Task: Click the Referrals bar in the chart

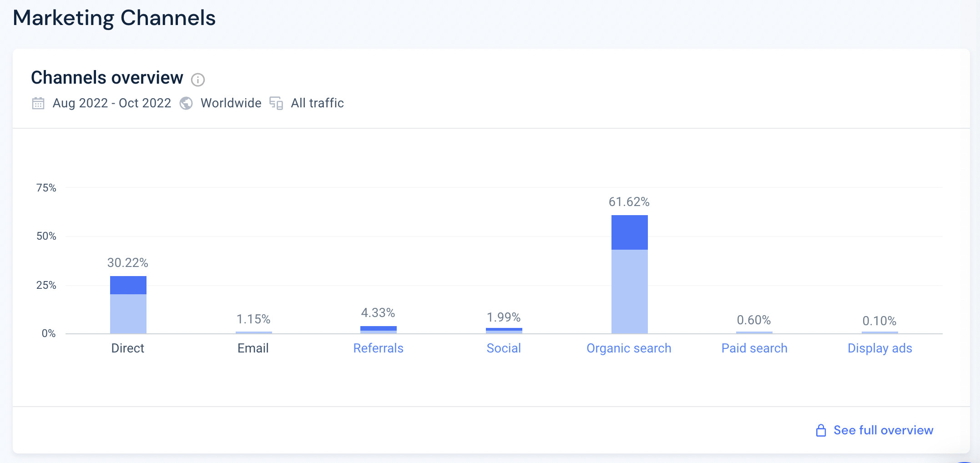Action: click(379, 330)
